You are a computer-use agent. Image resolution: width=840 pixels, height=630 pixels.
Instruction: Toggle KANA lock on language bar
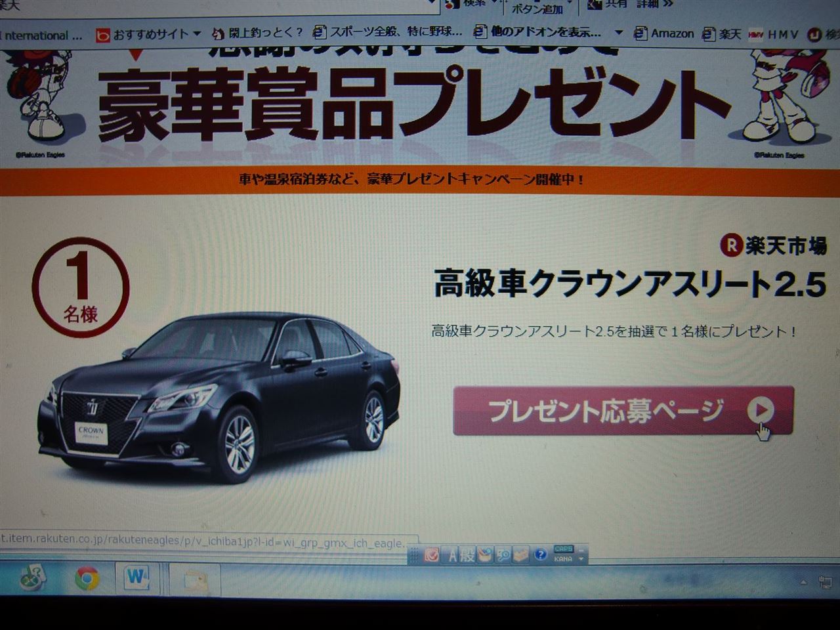(562, 559)
